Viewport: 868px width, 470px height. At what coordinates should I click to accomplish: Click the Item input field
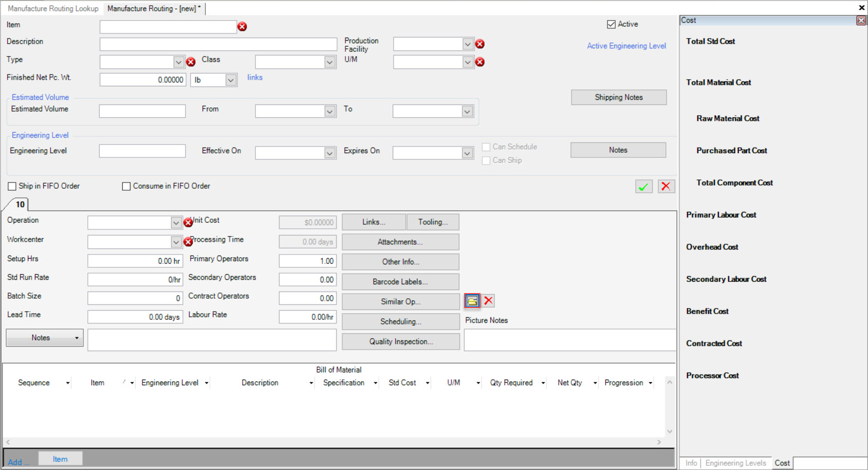(168, 27)
